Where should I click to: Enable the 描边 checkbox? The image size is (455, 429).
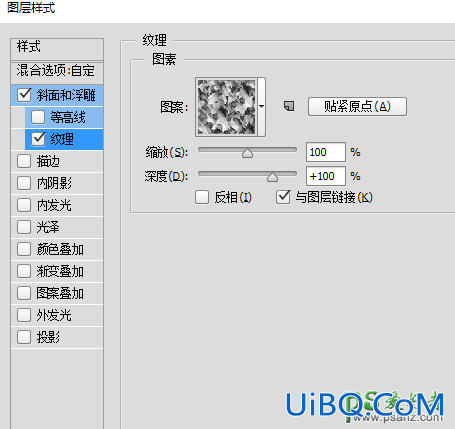click(24, 161)
